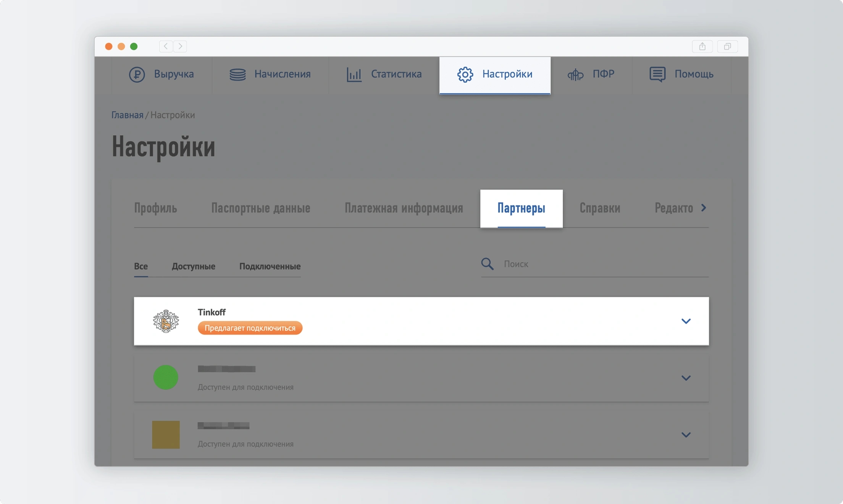843x504 pixels.
Task: Click the Главная breadcrumb link
Action: (127, 115)
